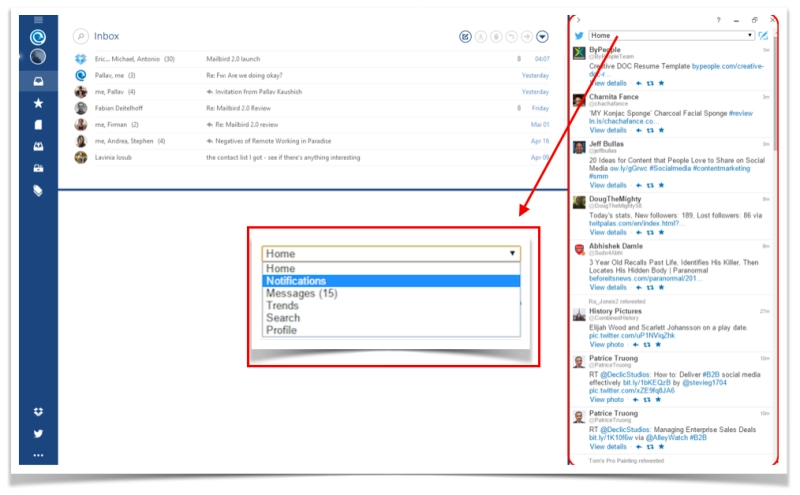
Task: Reply to the History Pictures tweet
Action: (x=635, y=345)
